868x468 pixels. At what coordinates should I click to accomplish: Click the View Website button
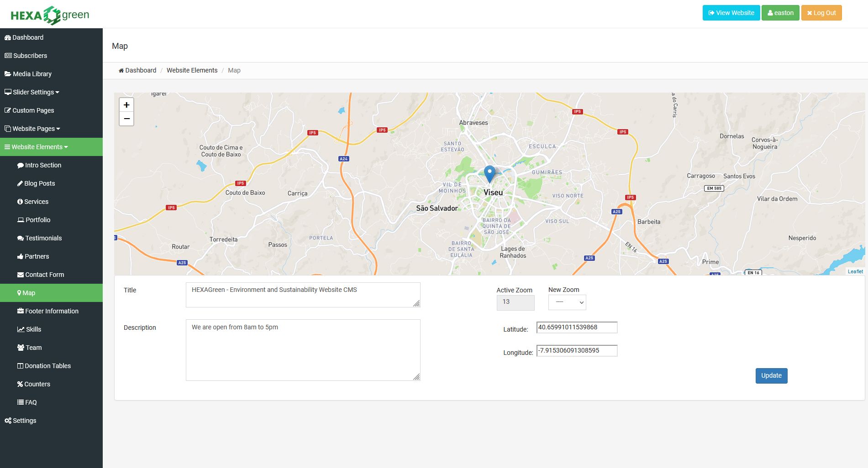731,13
